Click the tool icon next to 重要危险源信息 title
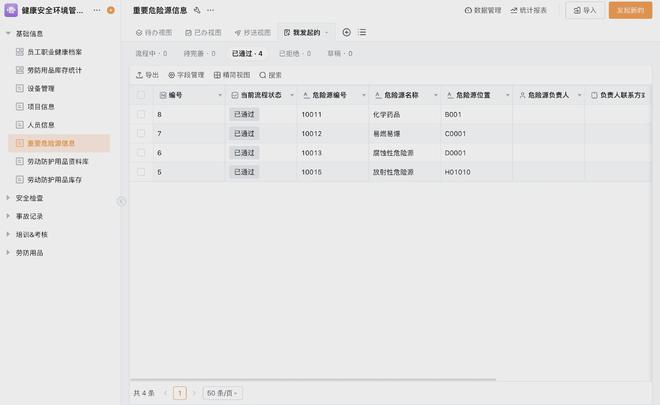The height and width of the screenshot is (405, 660). (x=197, y=10)
